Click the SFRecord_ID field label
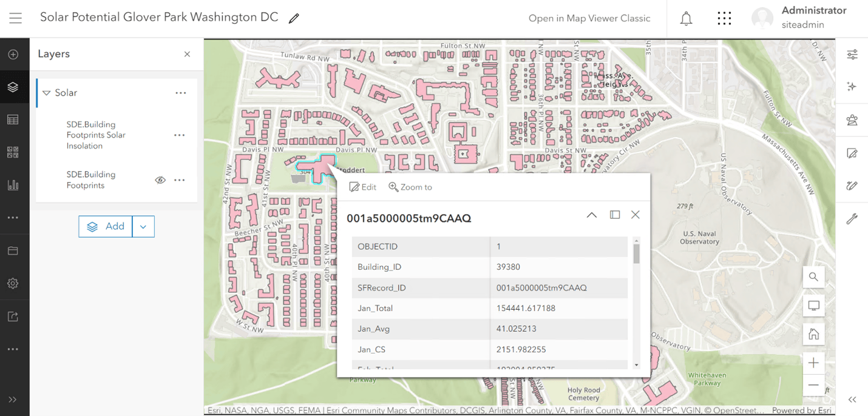Screen dimensions: 868x416 click(382, 287)
